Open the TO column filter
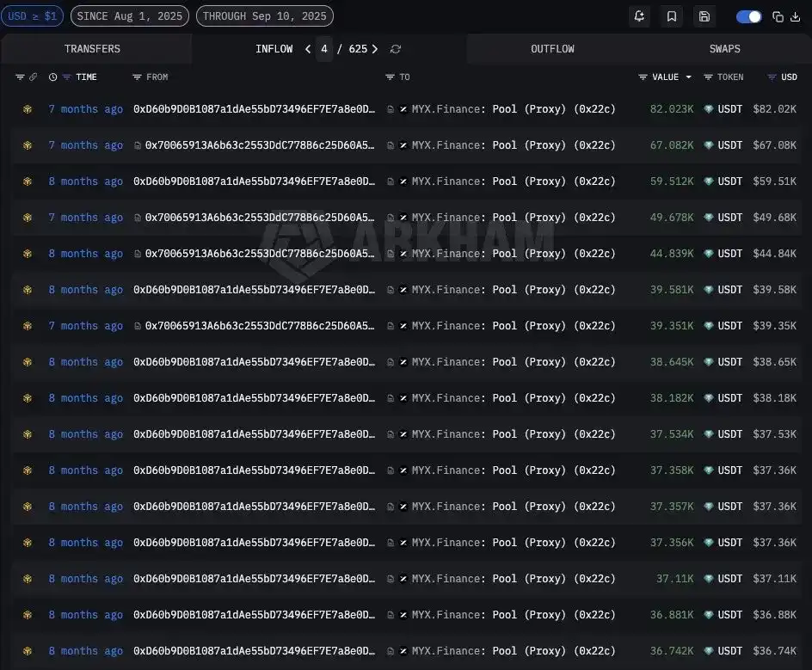This screenshot has height=670, width=812. (390, 77)
